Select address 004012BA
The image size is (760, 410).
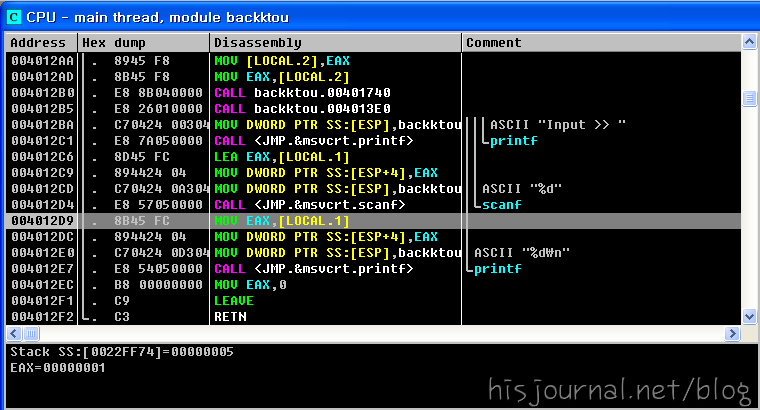[x=43, y=125]
